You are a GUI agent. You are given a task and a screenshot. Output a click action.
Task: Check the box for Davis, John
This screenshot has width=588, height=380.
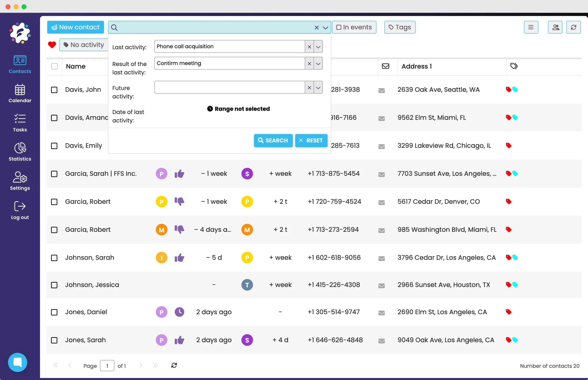coord(54,90)
